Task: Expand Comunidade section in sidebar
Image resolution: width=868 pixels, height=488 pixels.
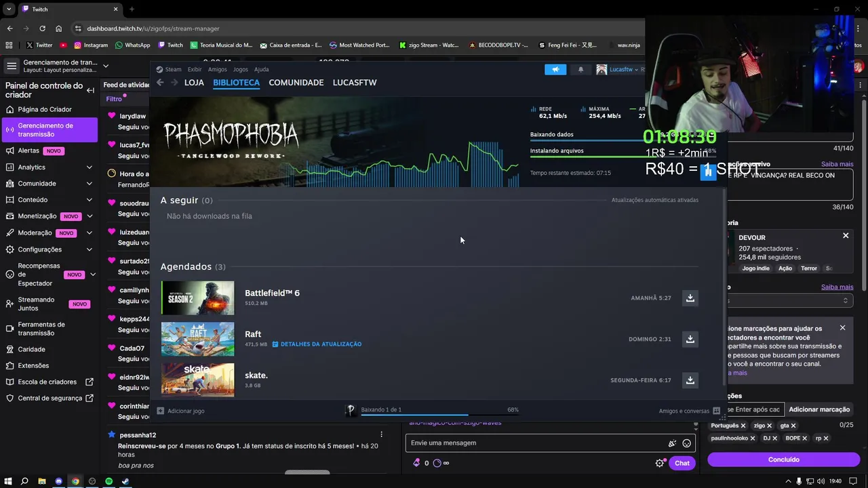Action: click(x=90, y=184)
